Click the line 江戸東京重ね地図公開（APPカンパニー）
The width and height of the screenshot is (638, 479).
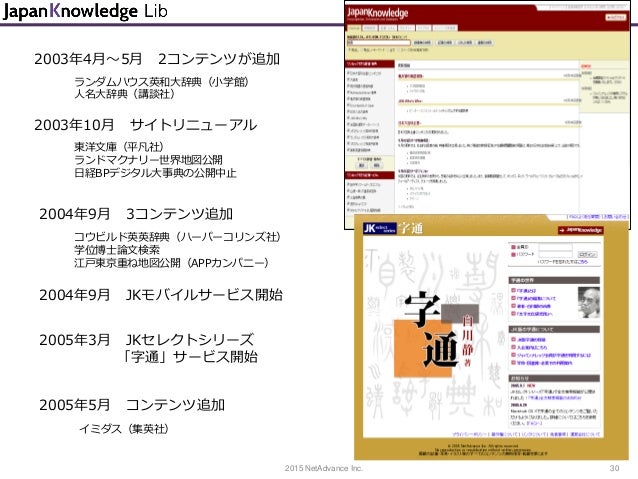pyautogui.click(x=171, y=262)
